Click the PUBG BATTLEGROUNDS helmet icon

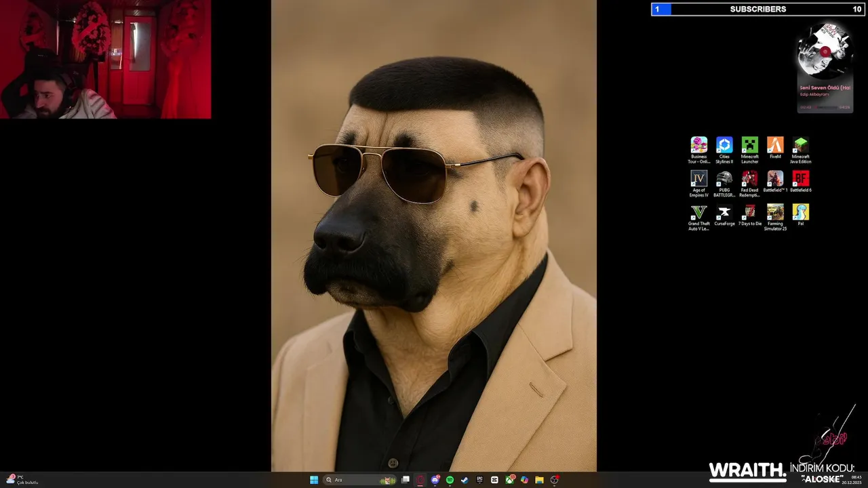tap(724, 178)
